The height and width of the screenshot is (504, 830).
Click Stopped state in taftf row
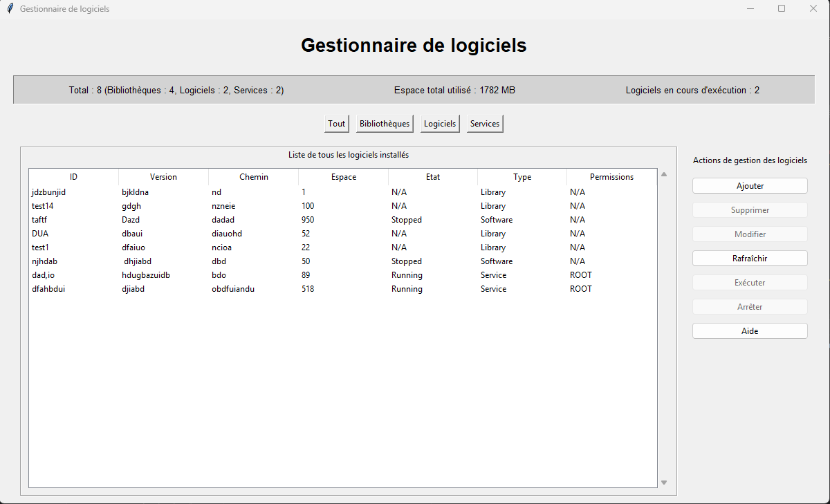407,220
